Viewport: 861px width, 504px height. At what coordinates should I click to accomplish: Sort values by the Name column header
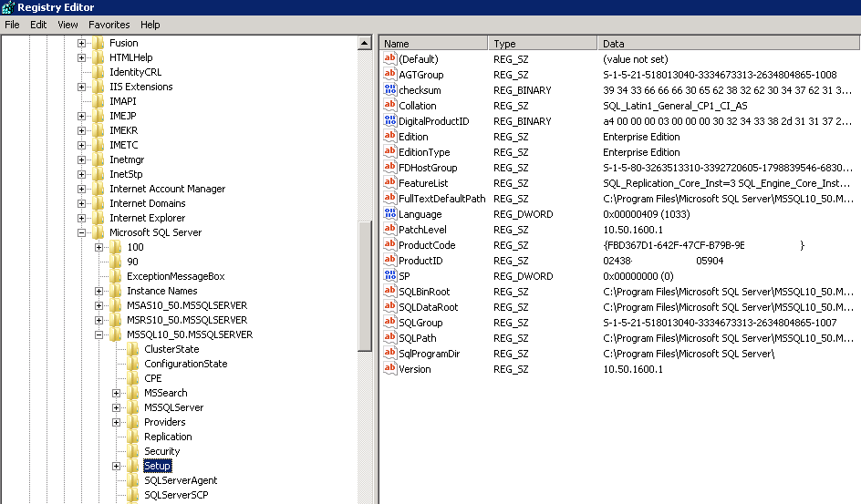[433, 44]
